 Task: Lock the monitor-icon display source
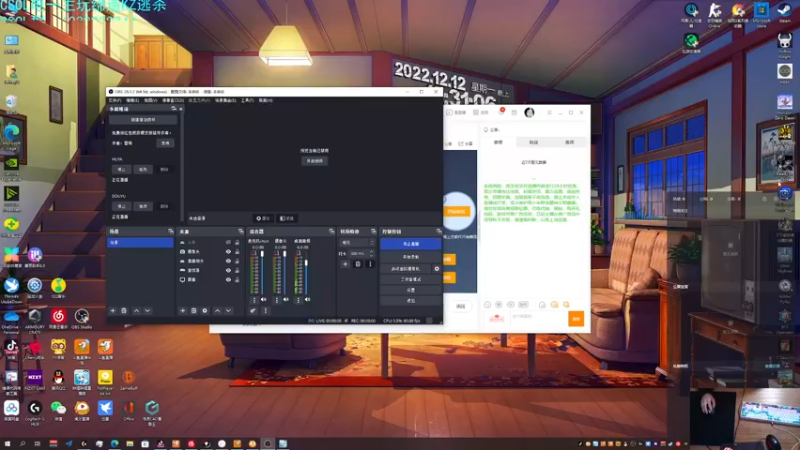237,280
